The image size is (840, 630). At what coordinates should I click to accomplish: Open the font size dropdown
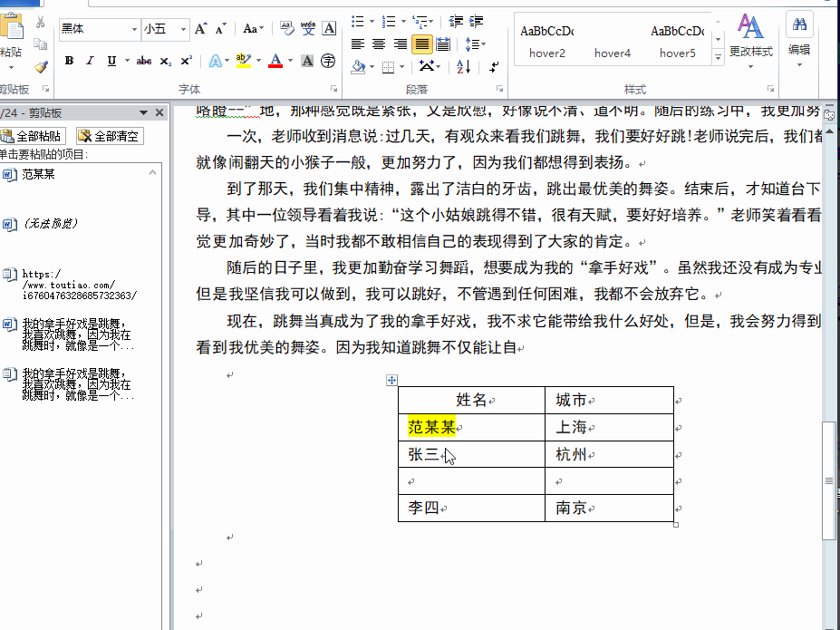coord(184,28)
